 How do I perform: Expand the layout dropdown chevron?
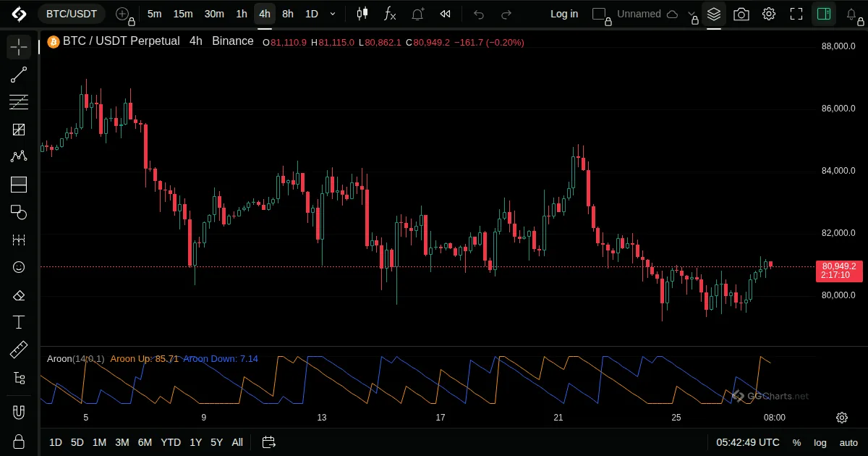tap(692, 14)
